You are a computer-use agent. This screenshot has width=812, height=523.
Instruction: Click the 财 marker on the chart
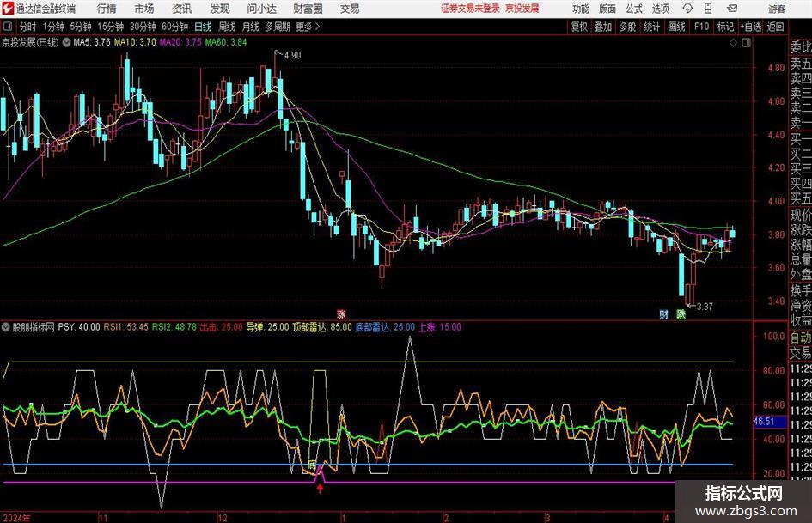[x=664, y=313]
